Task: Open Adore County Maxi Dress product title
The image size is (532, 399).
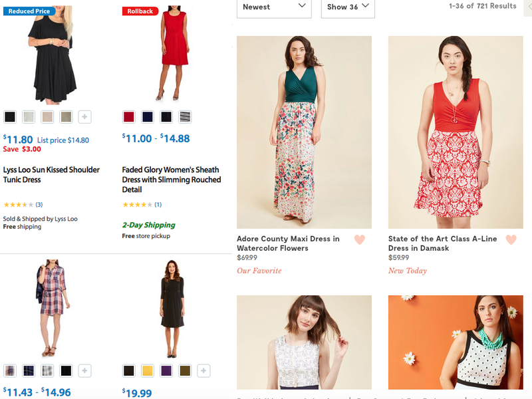Action: click(x=288, y=243)
